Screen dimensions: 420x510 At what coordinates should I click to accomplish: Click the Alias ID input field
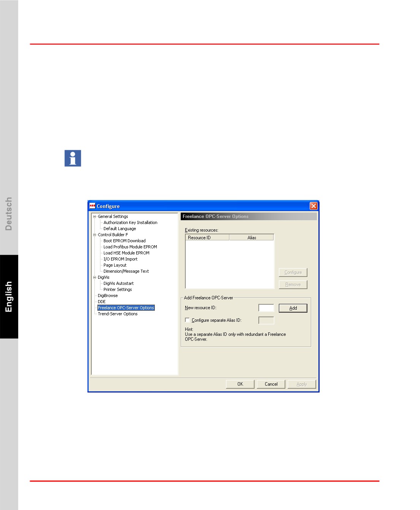coord(266,320)
